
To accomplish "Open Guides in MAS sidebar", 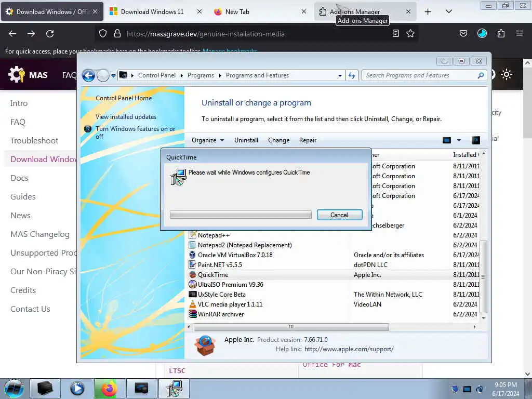I will [23, 196].
